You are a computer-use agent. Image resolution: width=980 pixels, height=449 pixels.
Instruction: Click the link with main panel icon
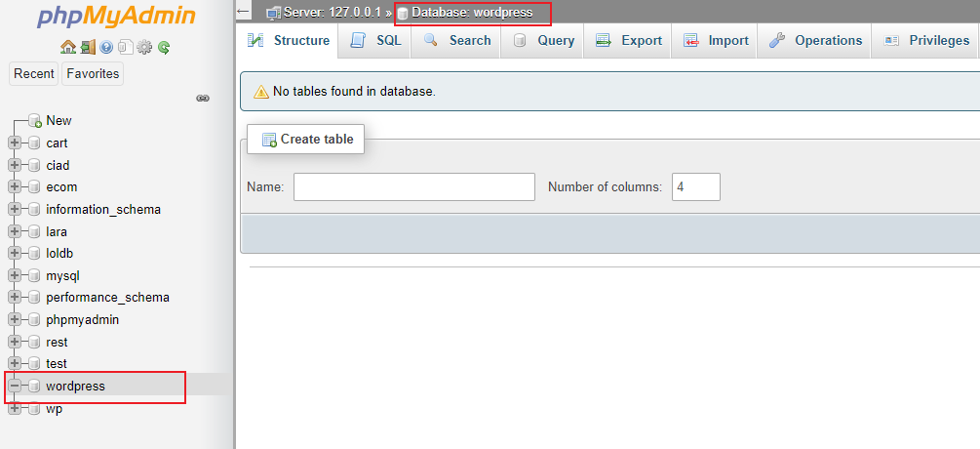tap(203, 99)
